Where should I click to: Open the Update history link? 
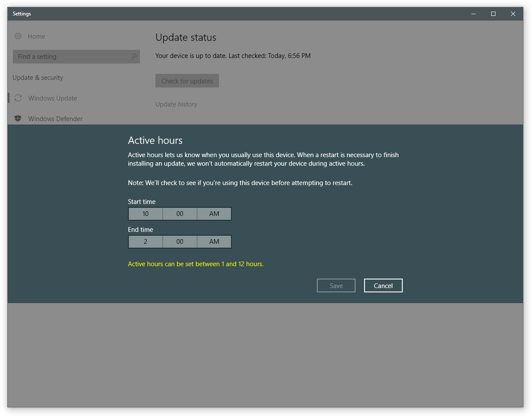(x=176, y=104)
